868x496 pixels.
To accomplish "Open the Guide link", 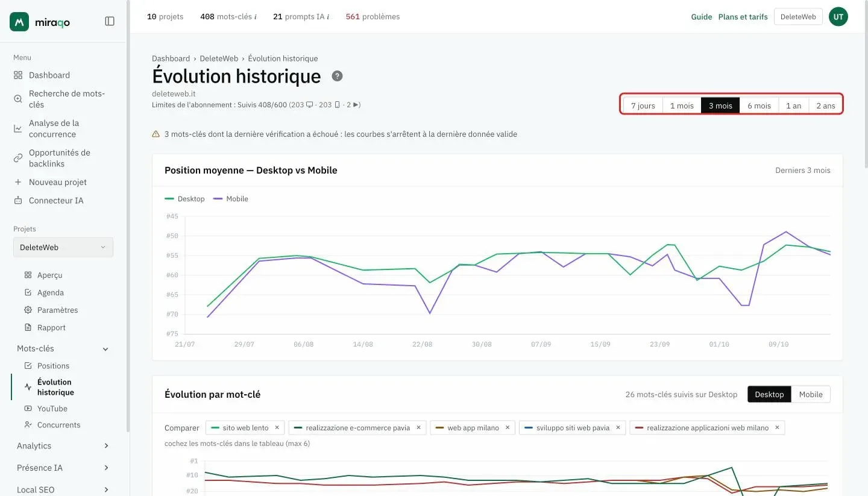I will 702,17.
